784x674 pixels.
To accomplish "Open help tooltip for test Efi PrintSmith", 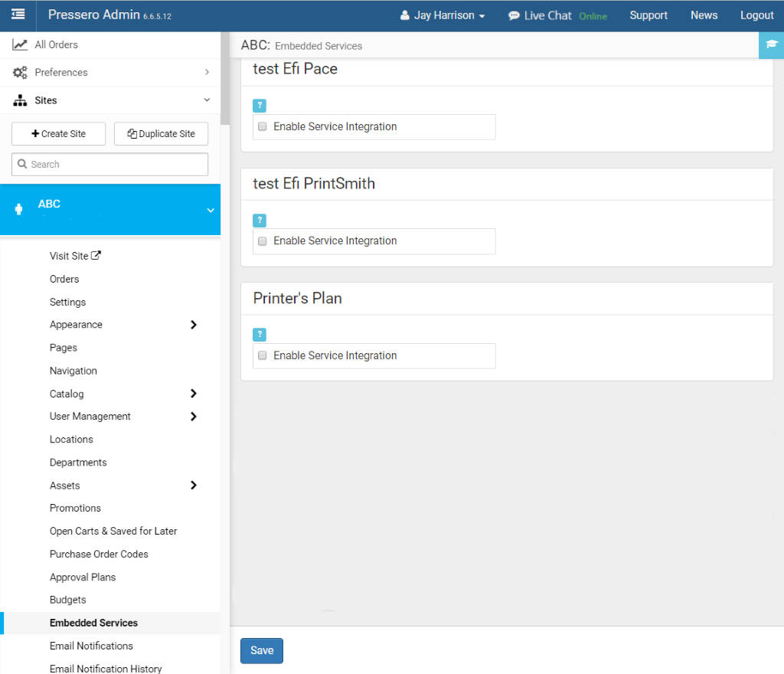I will [x=260, y=220].
